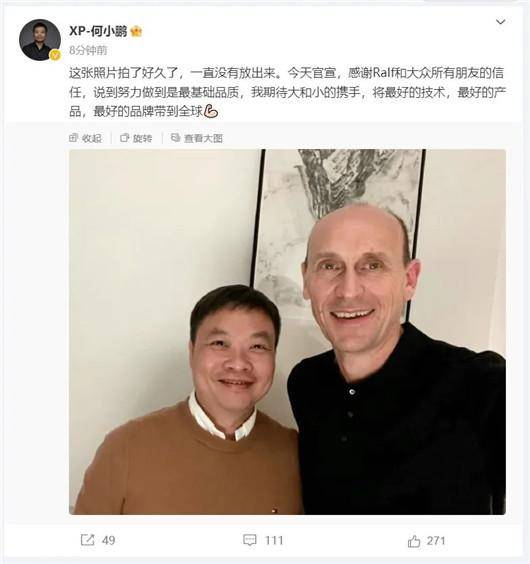Image resolution: width=530 pixels, height=564 pixels.
Task: Click the collapse icon beside 收起
Action: [73, 138]
